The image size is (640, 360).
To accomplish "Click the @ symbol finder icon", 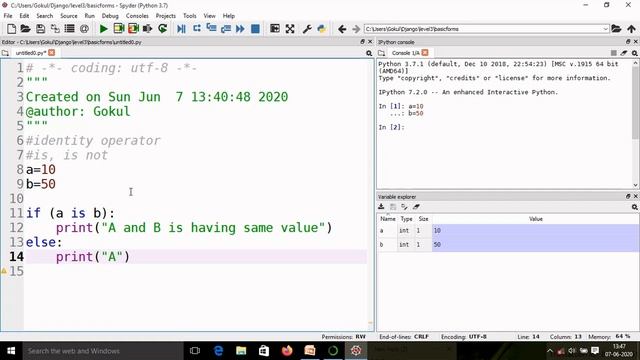I will coord(84,29).
